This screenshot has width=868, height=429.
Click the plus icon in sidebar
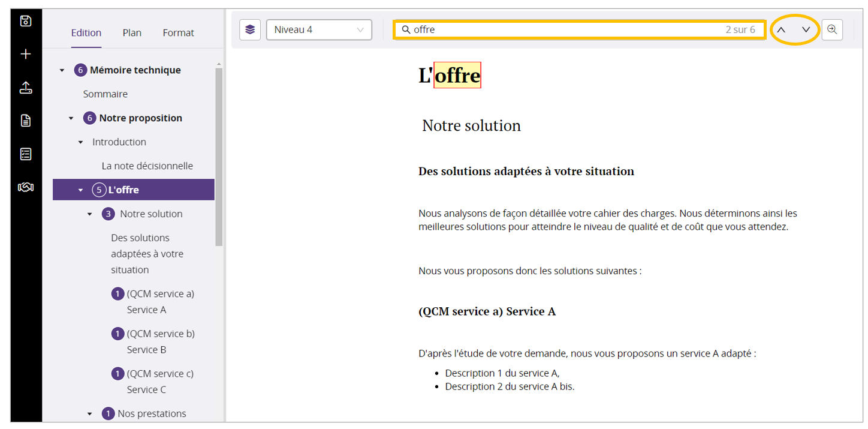pyautogui.click(x=26, y=55)
